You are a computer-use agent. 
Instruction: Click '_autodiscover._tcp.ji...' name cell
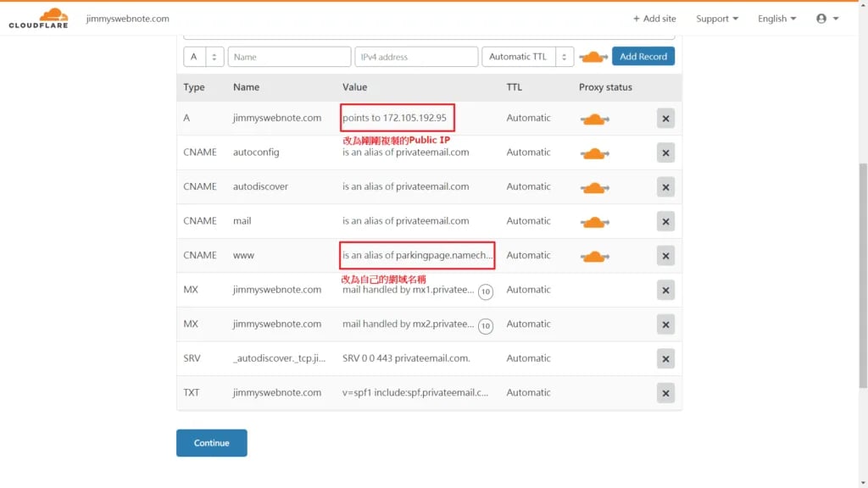click(x=279, y=358)
